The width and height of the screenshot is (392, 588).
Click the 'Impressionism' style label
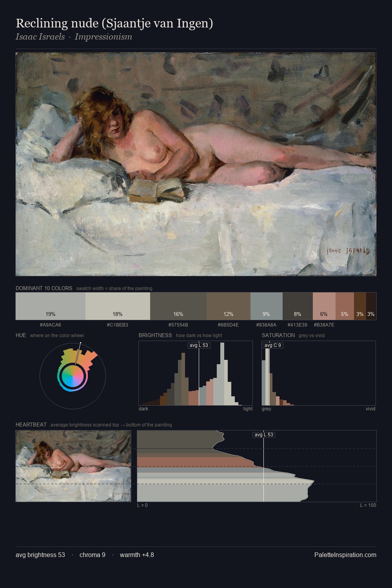coord(103,37)
